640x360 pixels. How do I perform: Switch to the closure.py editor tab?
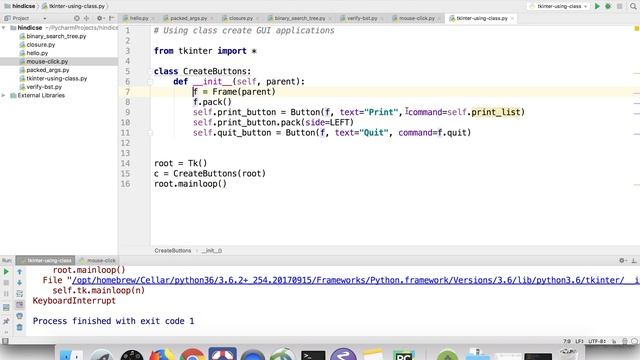click(x=241, y=18)
